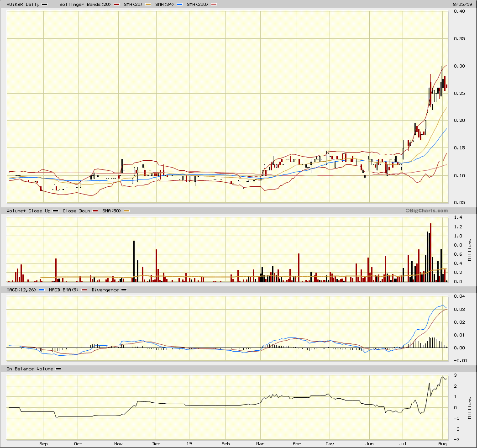Image resolution: width=477 pixels, height=448 pixels.
Task: Click the 0.05 price axis label
Action: (x=459, y=202)
